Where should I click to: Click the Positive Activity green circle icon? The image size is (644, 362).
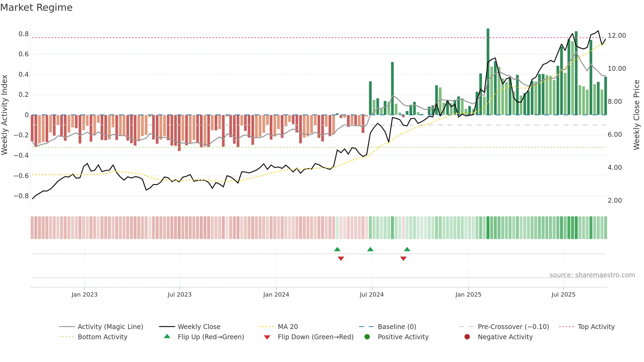point(367,337)
